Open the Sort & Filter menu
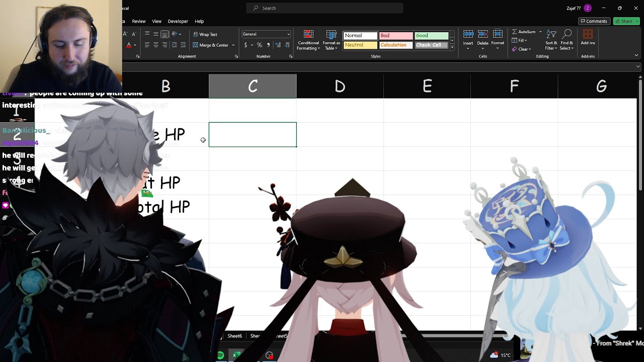Image resolution: width=644 pixels, height=362 pixels. (551, 40)
